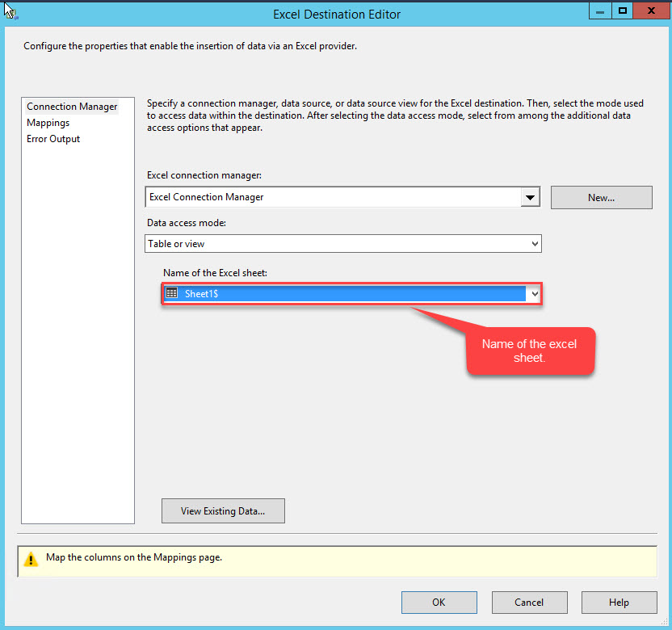Select the Sheet1$ entry text
Image resolution: width=672 pixels, height=630 pixels.
tap(201, 294)
